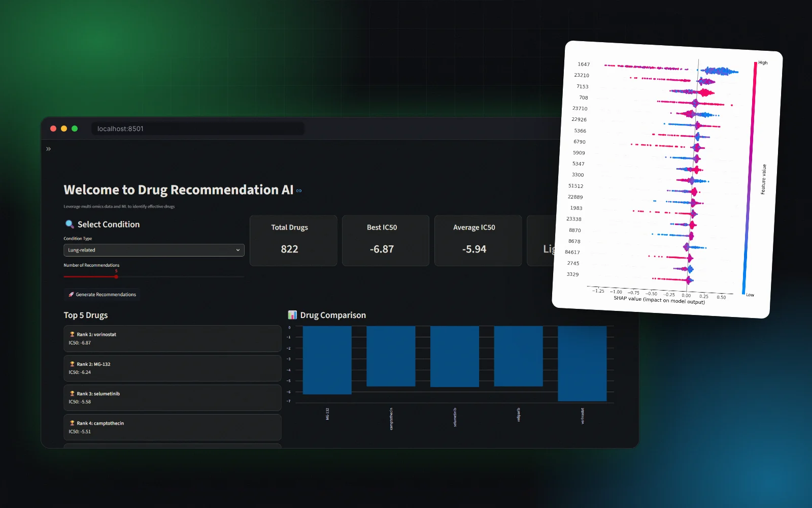Click the camptothecin bar in the chart
This screenshot has height=508, width=812.
391,356
